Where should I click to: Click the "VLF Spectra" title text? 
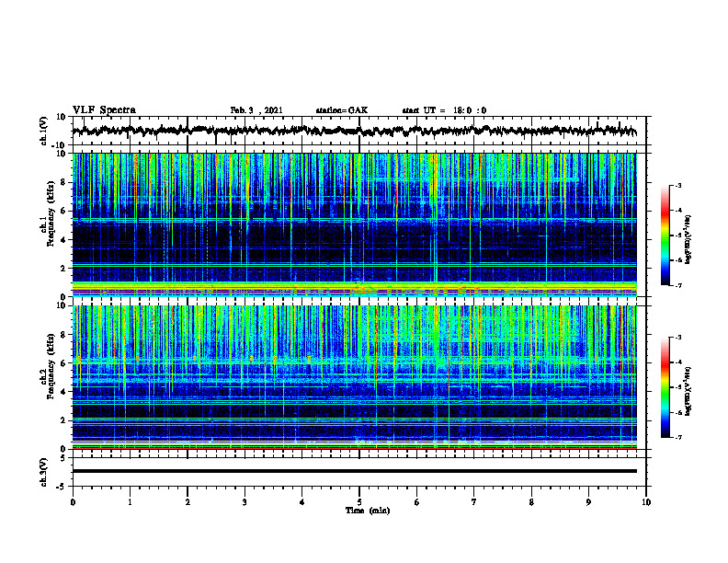104,110
